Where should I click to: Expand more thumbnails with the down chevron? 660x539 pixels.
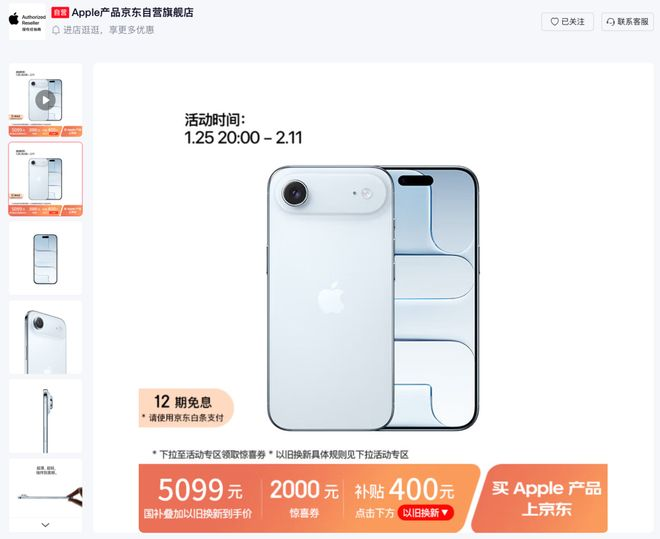point(45,525)
